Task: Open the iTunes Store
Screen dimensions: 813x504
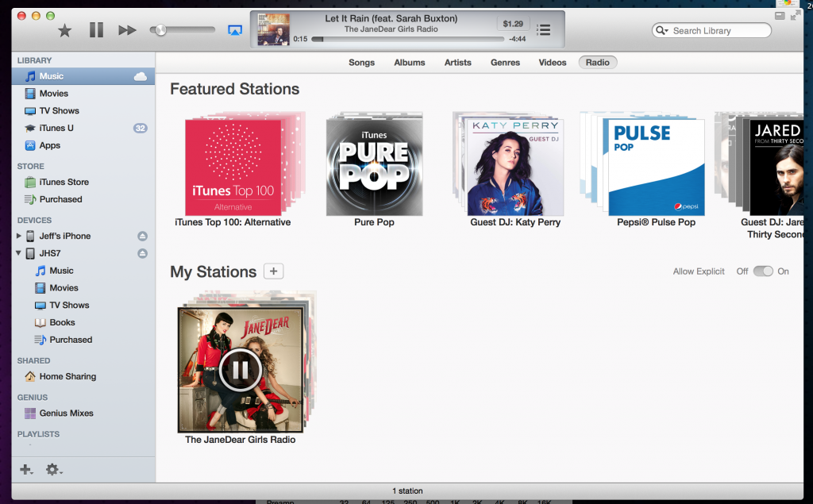Action: (83, 182)
